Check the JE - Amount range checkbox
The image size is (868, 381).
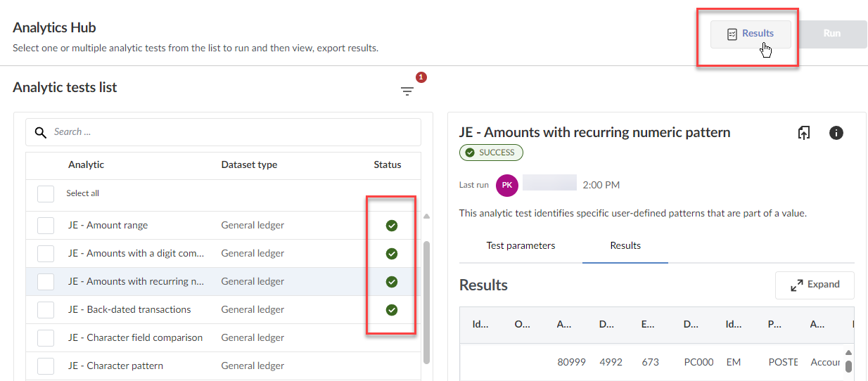[46, 226]
